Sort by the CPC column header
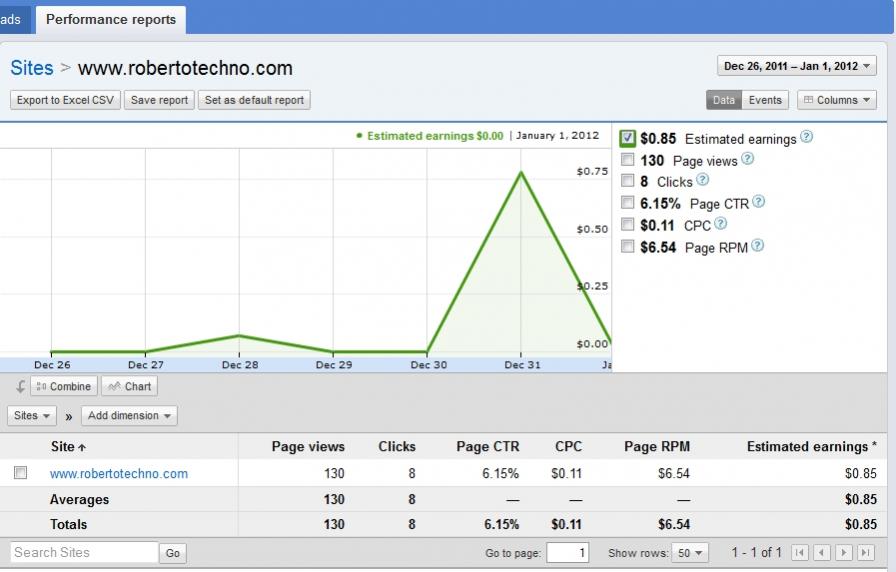 pyautogui.click(x=568, y=446)
